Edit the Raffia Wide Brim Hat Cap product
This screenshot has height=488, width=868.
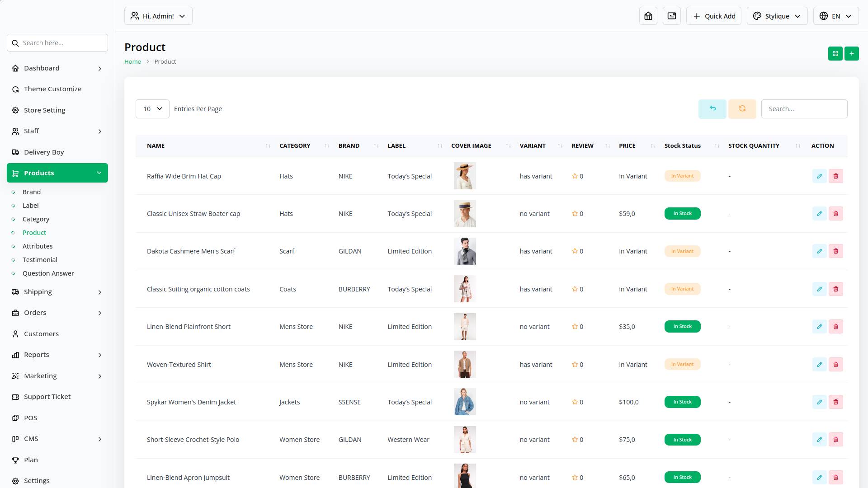819,176
